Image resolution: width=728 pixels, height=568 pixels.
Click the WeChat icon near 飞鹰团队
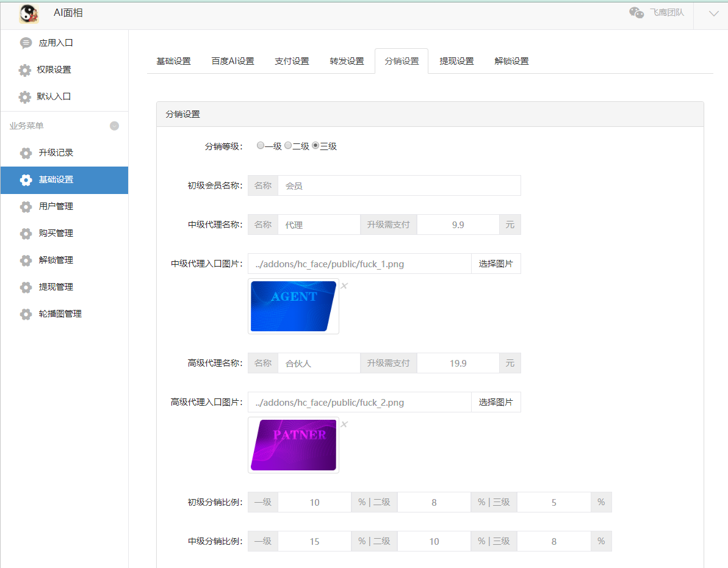pyautogui.click(x=636, y=12)
